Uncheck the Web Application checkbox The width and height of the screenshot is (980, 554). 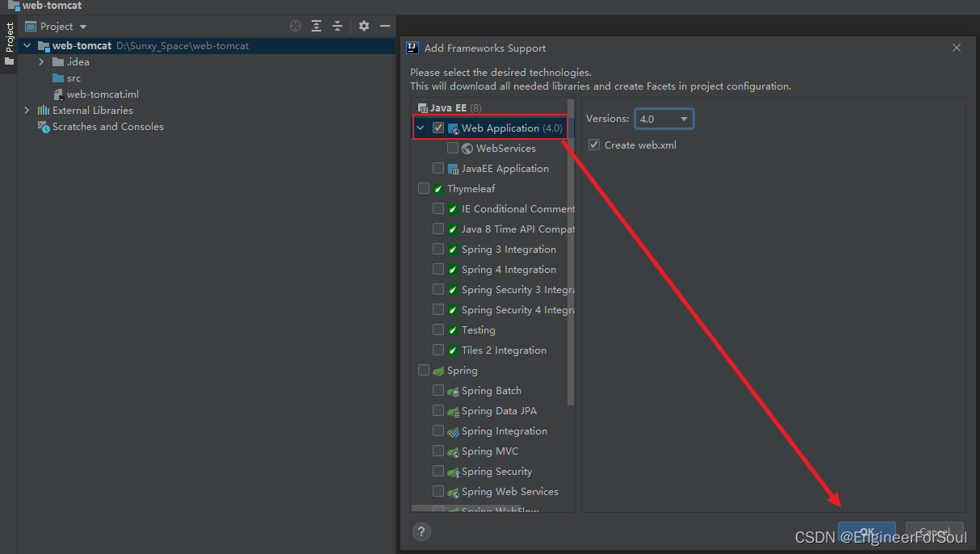[x=438, y=128]
